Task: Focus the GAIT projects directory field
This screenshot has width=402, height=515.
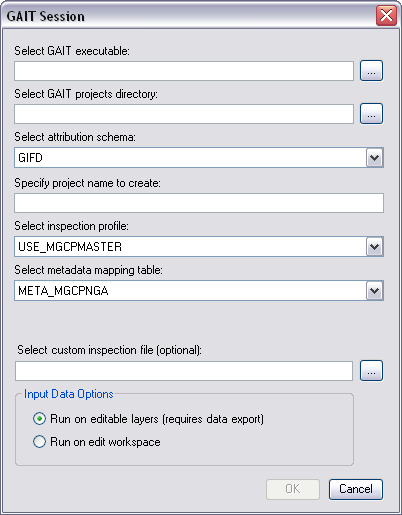Action: [184, 114]
